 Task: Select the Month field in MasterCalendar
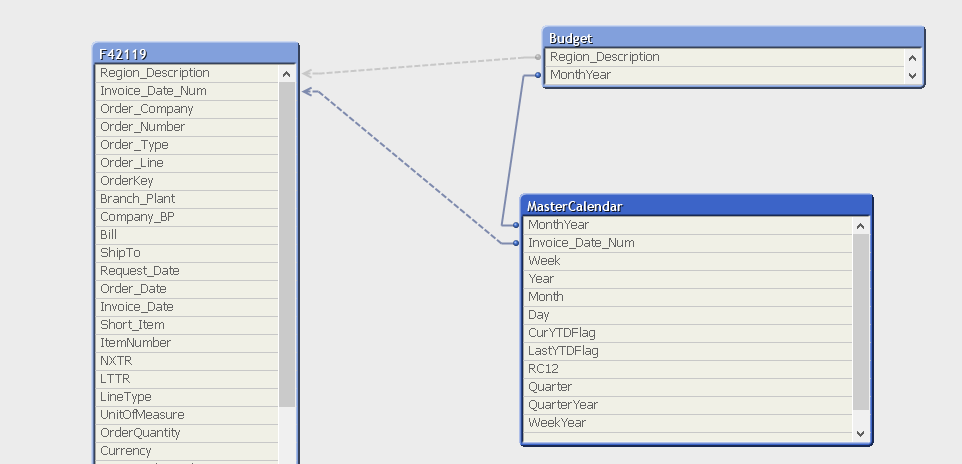pos(688,297)
